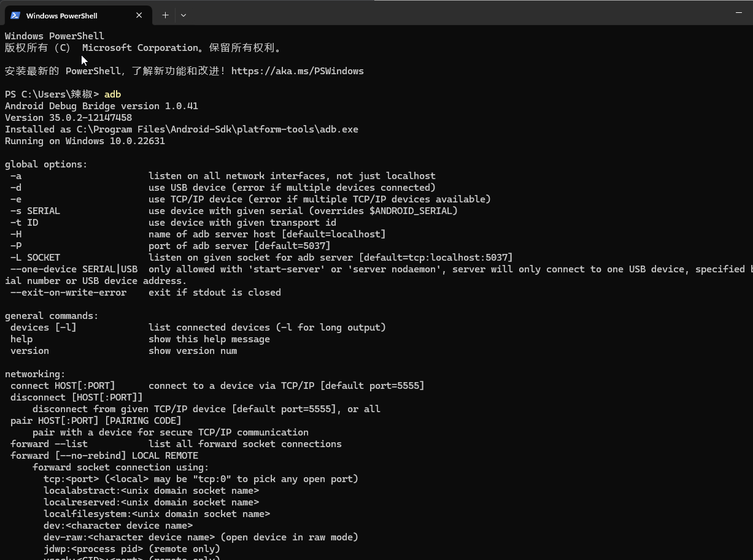
Task: Click the 'connect HOST[:PORT]' command
Action: tap(63, 386)
